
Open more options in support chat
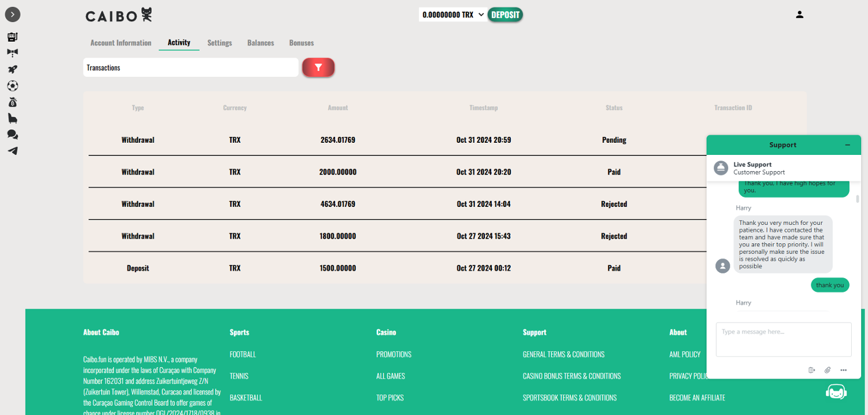coord(844,370)
